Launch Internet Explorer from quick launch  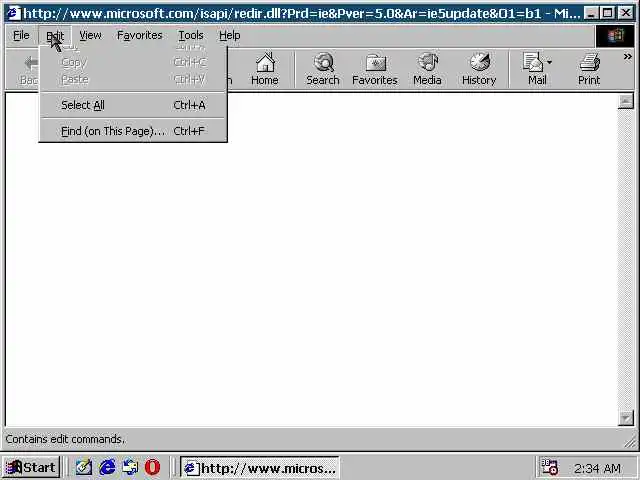pyautogui.click(x=107, y=467)
